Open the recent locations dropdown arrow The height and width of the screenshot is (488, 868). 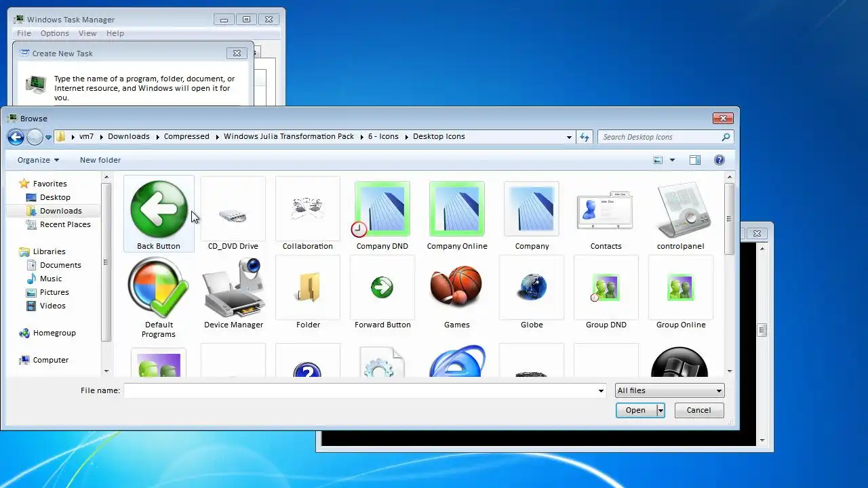[x=48, y=138]
